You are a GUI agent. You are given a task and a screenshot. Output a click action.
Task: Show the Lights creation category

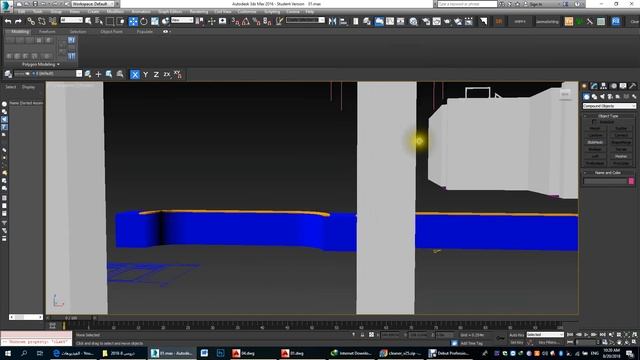(x=602, y=97)
